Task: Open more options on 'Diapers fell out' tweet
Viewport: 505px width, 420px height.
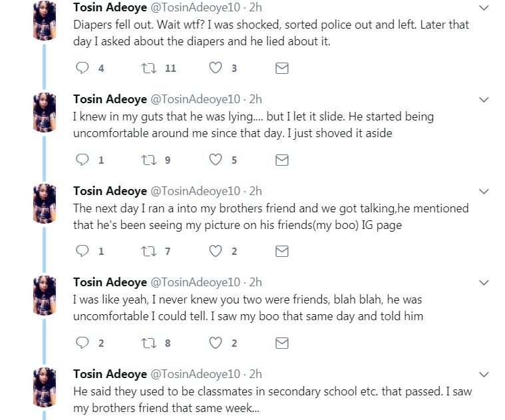Action: [484, 8]
